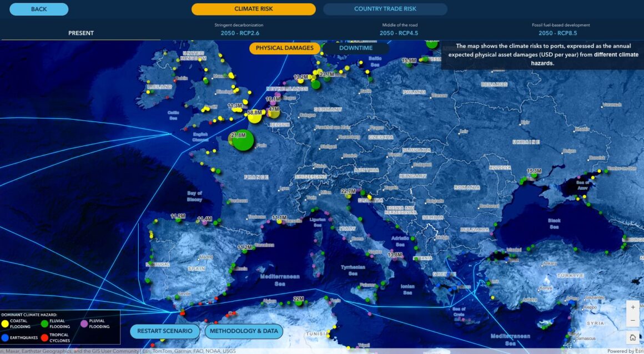
Task: Select Physical Damages toggle
Action: (x=284, y=48)
